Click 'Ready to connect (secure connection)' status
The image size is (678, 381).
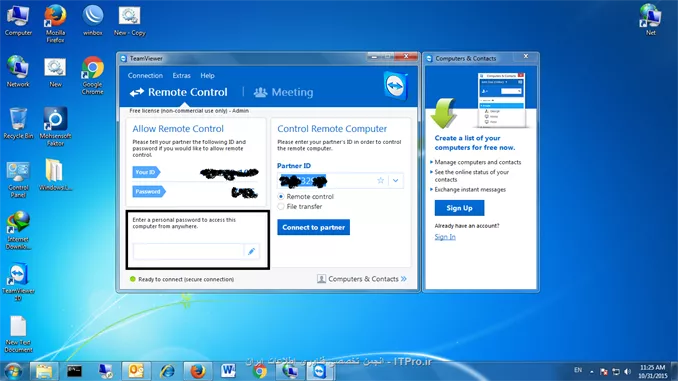(x=186, y=279)
